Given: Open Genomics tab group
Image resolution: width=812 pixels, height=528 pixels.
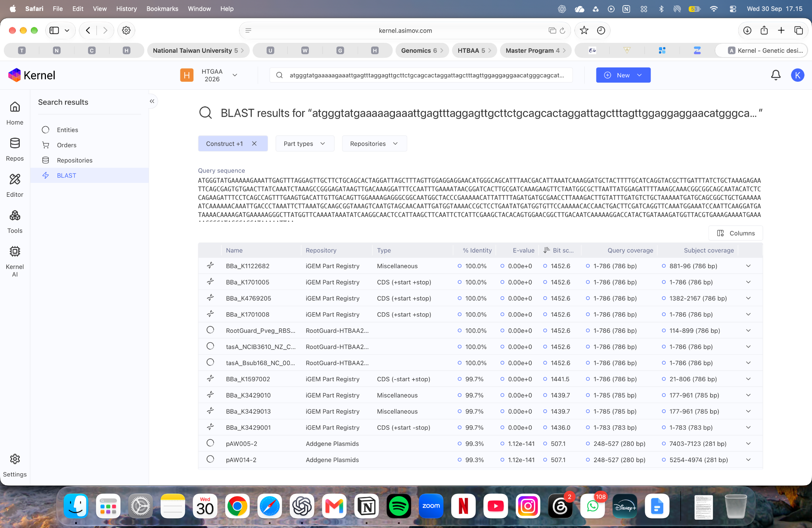Looking at the screenshot, I should (422, 50).
